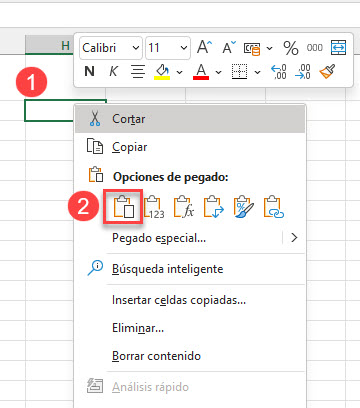The image size is (360, 408).
Task: Click the merge and center icon
Action: tap(338, 48)
